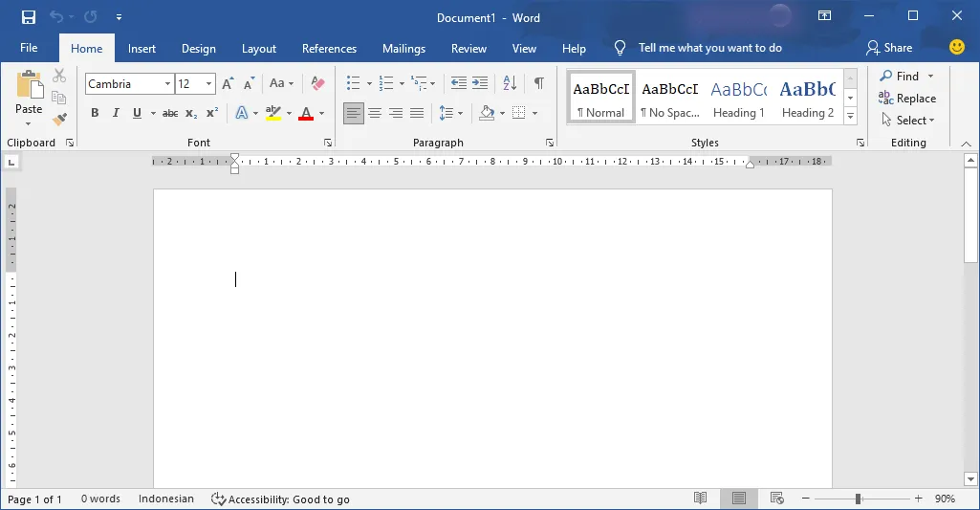Open the Layout ribbon tab
Viewport: 980px width, 510px height.
tap(258, 49)
